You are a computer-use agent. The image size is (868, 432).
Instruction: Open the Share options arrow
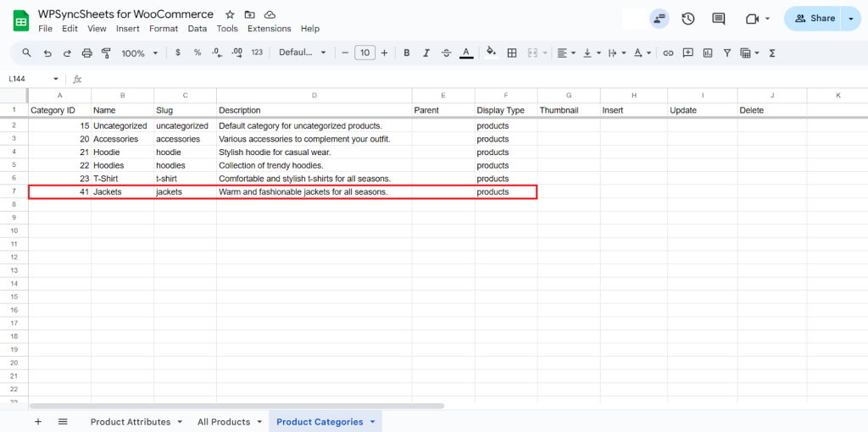pos(851,19)
